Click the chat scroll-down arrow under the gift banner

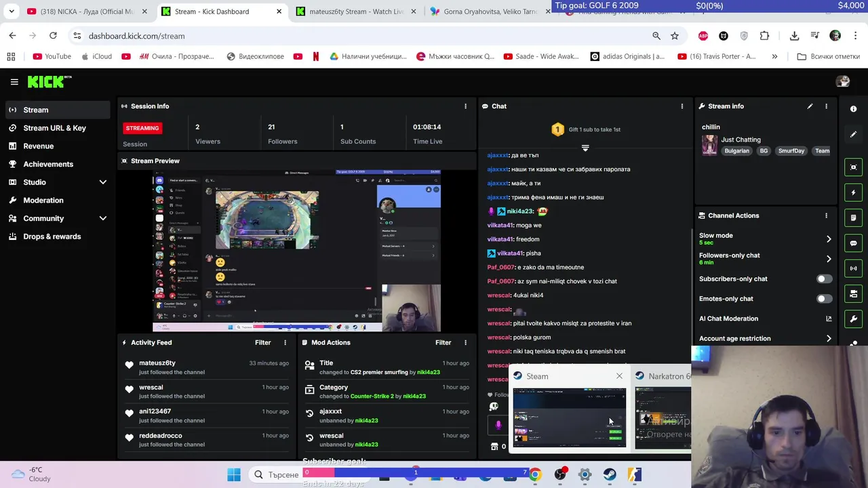click(x=585, y=148)
